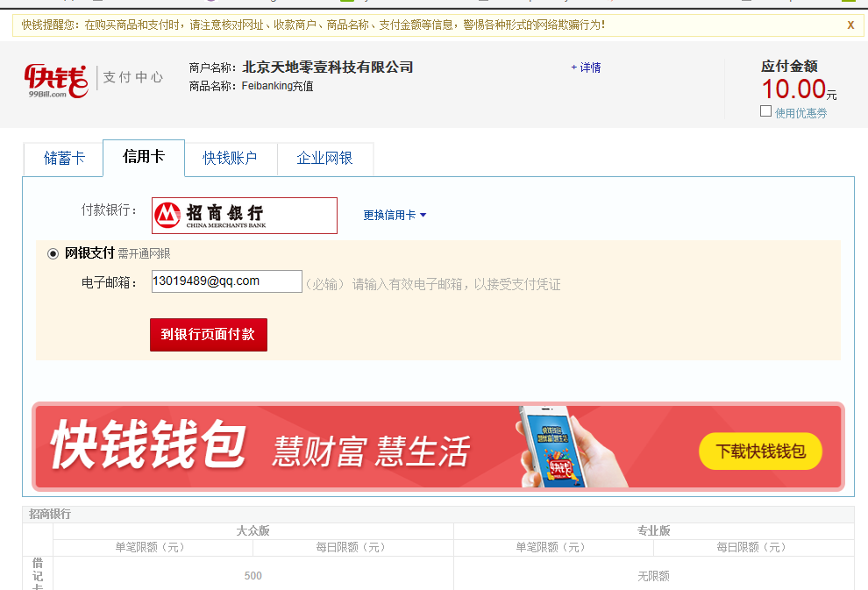Tick the 使用优惠券 checkbox
868x590 pixels.
(x=765, y=111)
